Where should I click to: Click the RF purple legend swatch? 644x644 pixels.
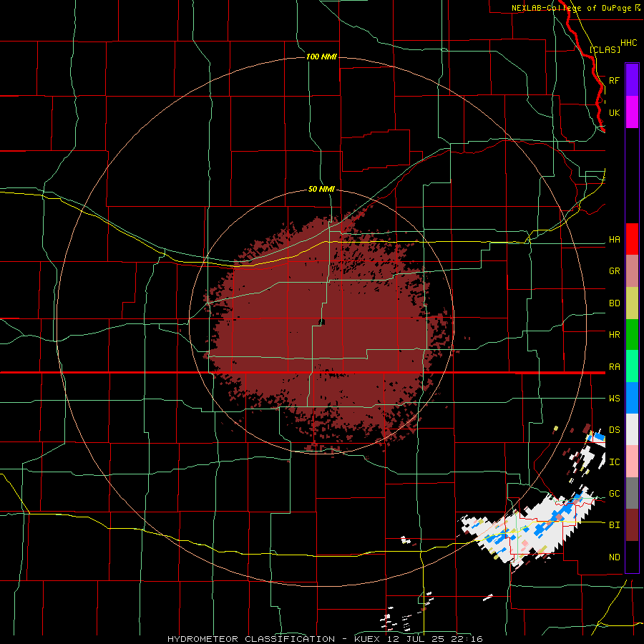[x=632, y=80]
